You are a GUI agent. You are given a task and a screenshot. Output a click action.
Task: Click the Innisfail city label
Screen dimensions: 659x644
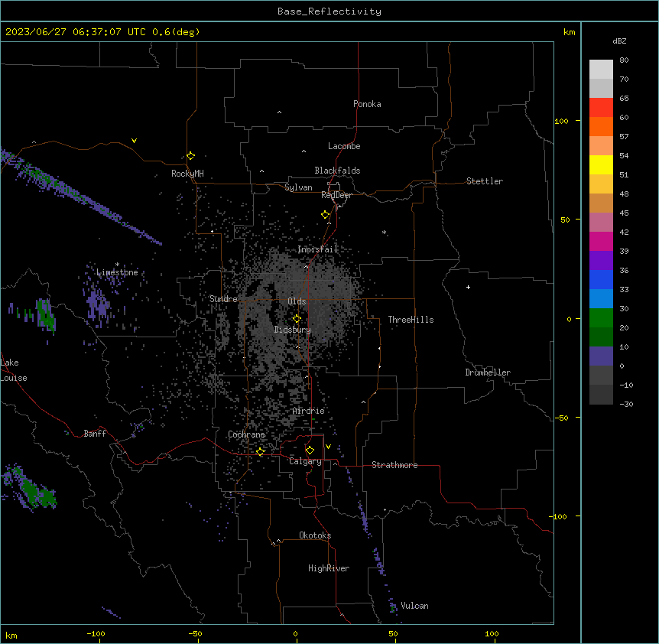tap(318, 249)
